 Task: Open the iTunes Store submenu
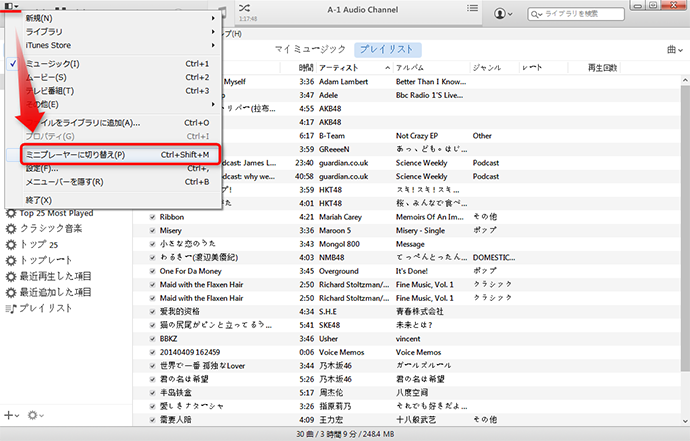(114, 45)
